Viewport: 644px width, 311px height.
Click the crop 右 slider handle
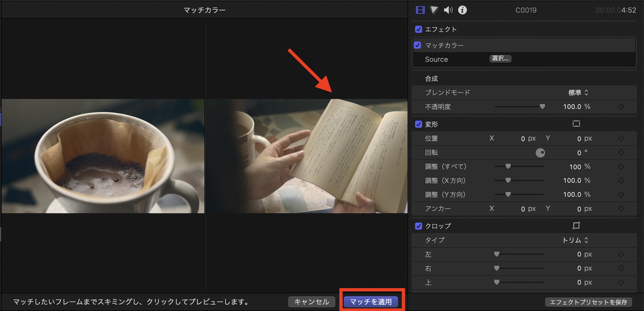[497, 268]
